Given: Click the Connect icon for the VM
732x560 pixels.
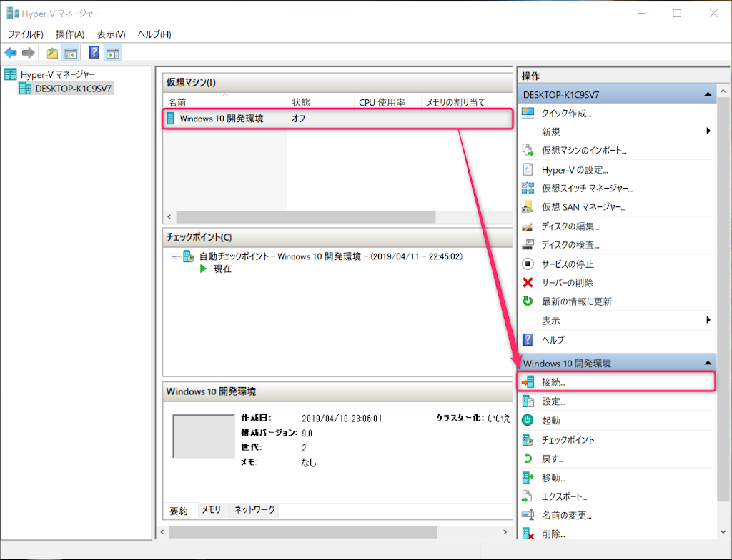Looking at the screenshot, I should click(x=528, y=382).
